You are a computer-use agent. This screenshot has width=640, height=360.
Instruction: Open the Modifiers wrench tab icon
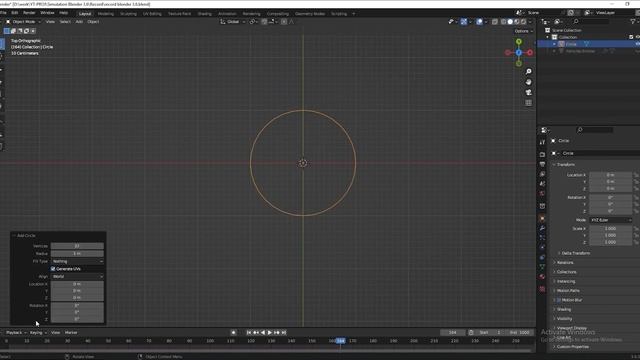[x=542, y=228]
